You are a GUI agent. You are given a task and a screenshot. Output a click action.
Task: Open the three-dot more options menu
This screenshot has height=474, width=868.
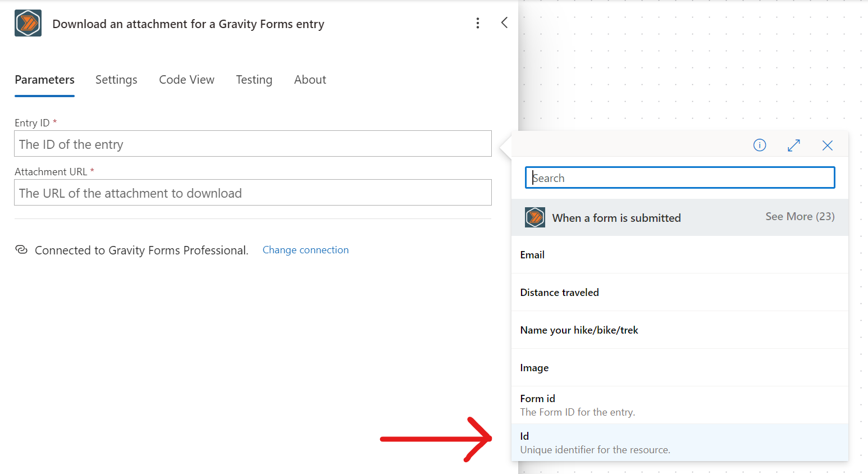[x=478, y=23]
